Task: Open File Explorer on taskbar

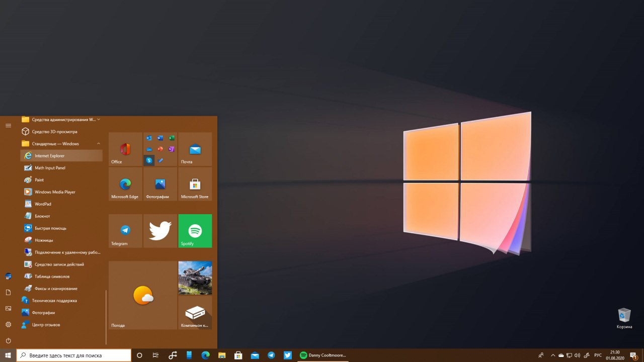Action: coord(222,355)
